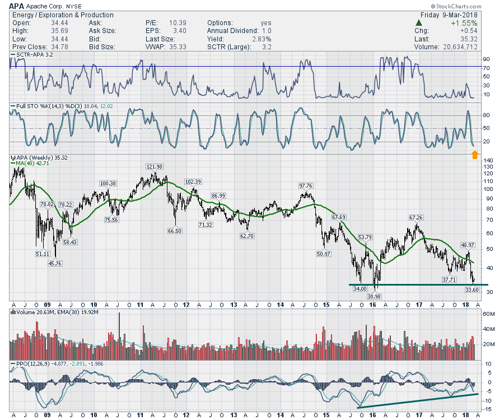Click the 45.76 price low label
The height and width of the screenshot is (420, 504).
coord(55,264)
